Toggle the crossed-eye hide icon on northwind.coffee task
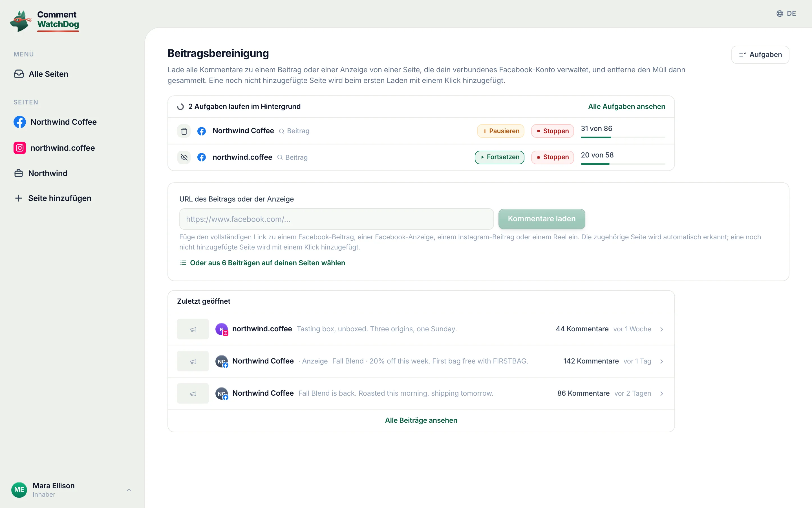 click(184, 157)
